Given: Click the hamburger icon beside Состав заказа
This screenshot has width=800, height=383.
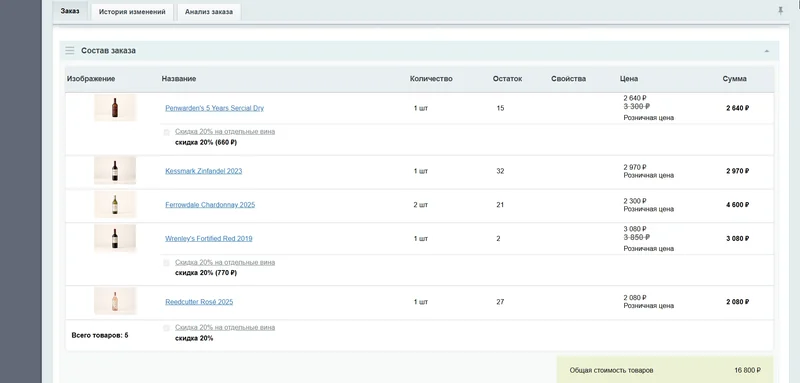Looking at the screenshot, I should [x=70, y=50].
